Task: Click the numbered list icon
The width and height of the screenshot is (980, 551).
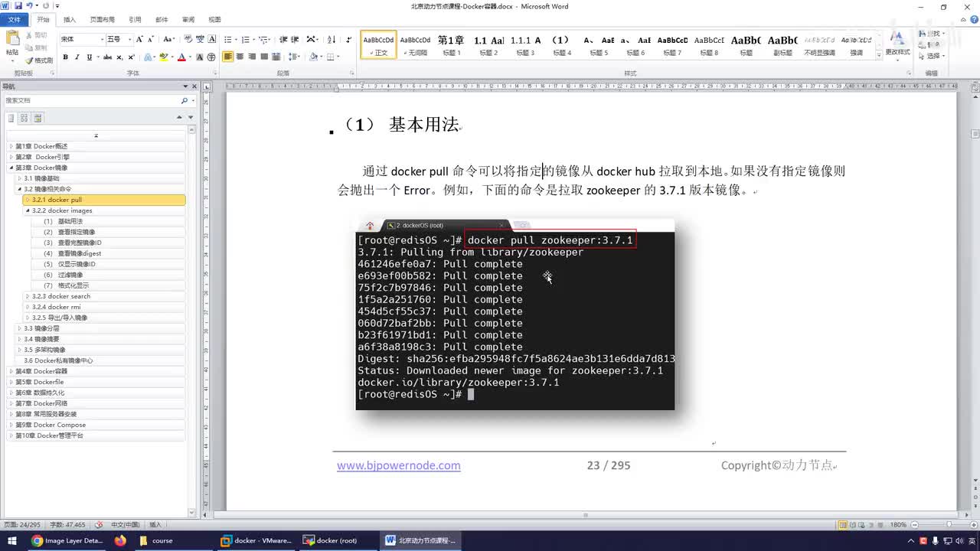Action: pos(246,39)
